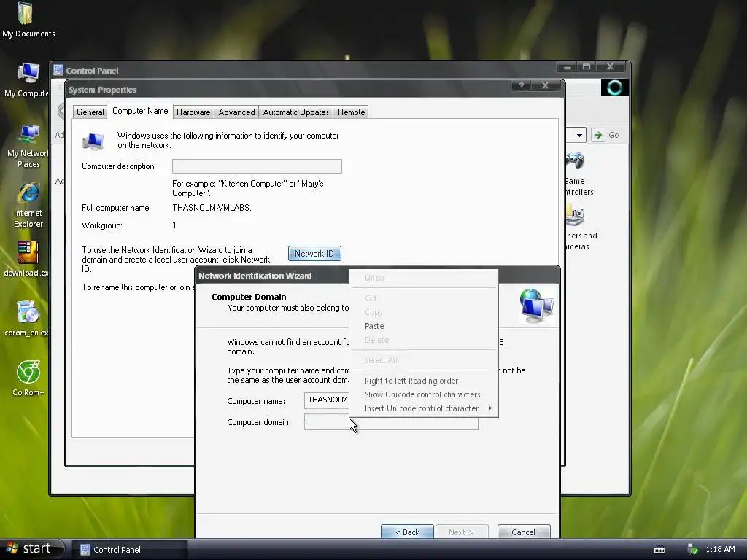Choose Show Unicode control characters option
This screenshot has width=747, height=560.
click(424, 394)
